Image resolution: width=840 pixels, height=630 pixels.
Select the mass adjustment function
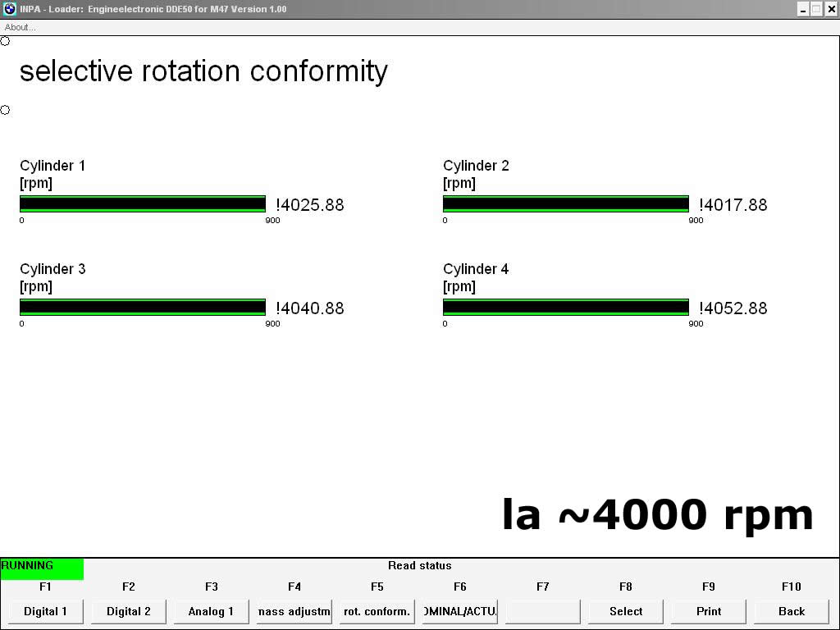click(x=294, y=611)
